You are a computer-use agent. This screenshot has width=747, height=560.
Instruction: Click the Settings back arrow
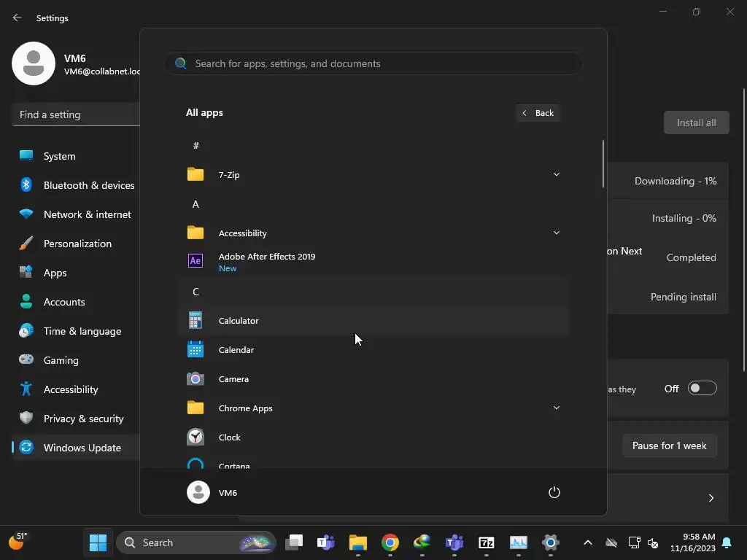coord(18,17)
